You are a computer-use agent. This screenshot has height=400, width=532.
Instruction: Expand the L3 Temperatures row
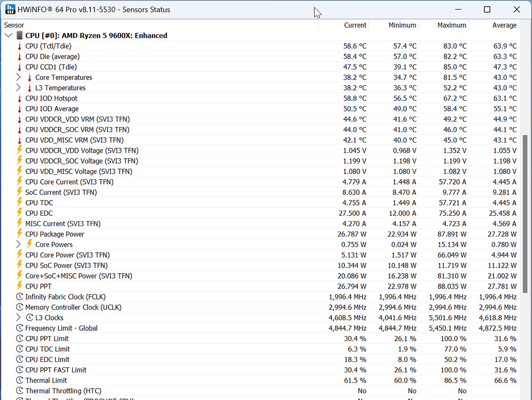18,87
